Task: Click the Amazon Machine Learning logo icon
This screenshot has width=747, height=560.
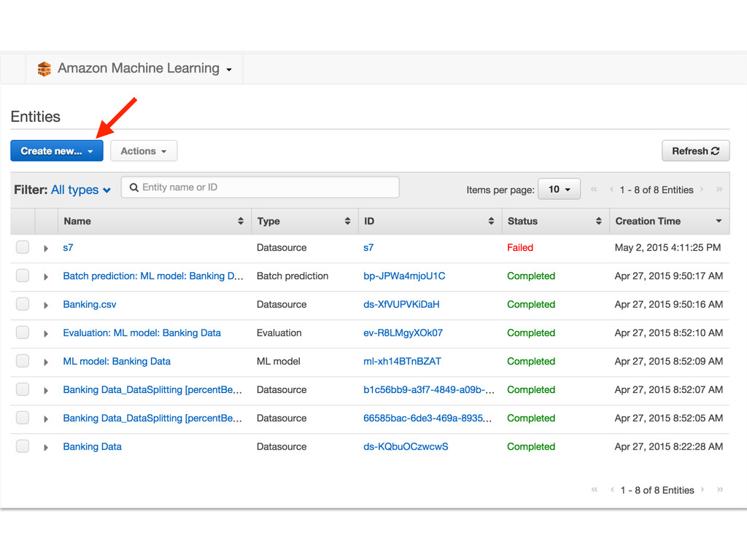Action: click(x=44, y=69)
